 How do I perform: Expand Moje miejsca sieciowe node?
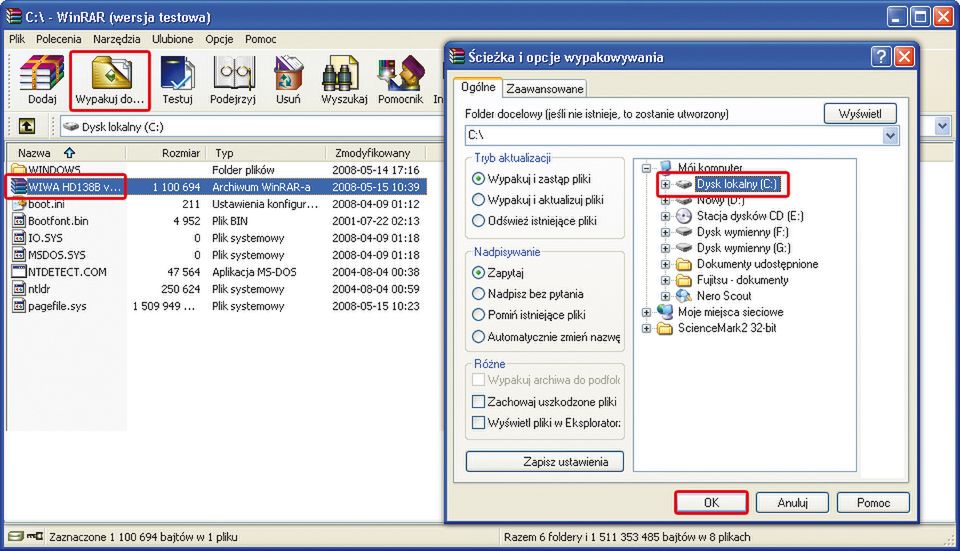(x=646, y=312)
